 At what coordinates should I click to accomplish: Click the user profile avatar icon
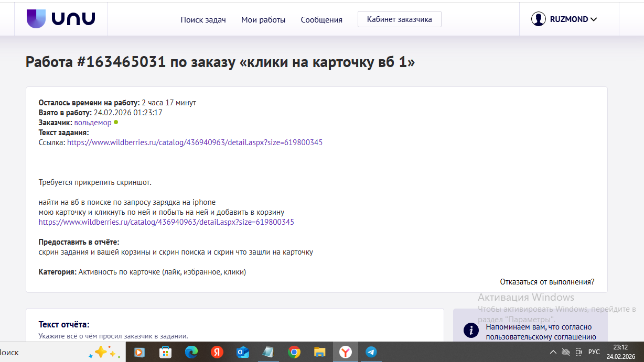point(538,19)
